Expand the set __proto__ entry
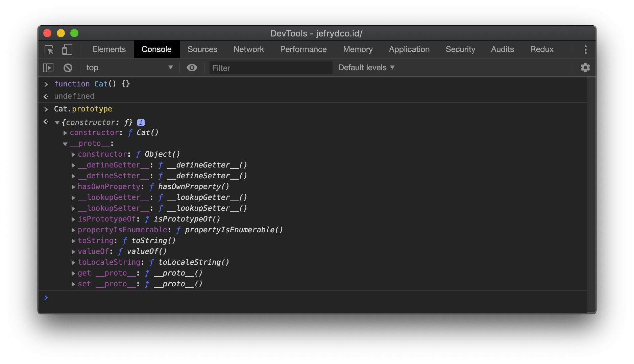 click(x=73, y=284)
